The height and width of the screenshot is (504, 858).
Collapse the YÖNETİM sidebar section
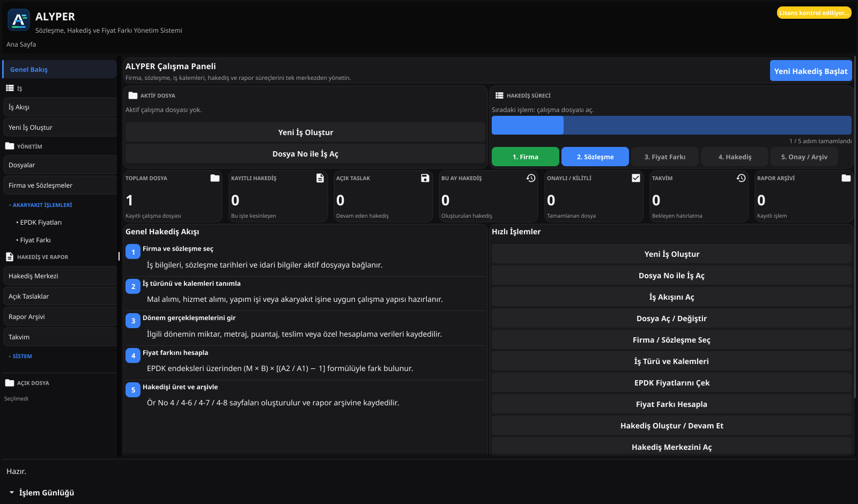24,146
